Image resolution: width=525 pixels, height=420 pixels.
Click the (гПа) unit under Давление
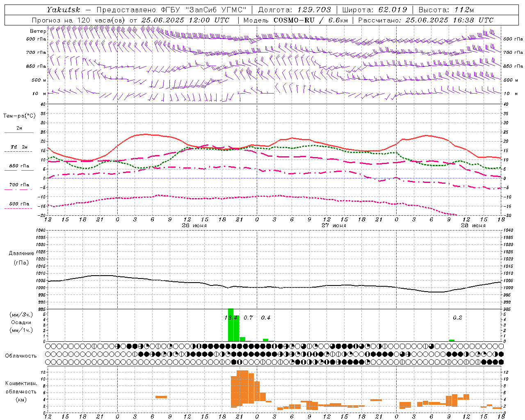tap(21, 262)
